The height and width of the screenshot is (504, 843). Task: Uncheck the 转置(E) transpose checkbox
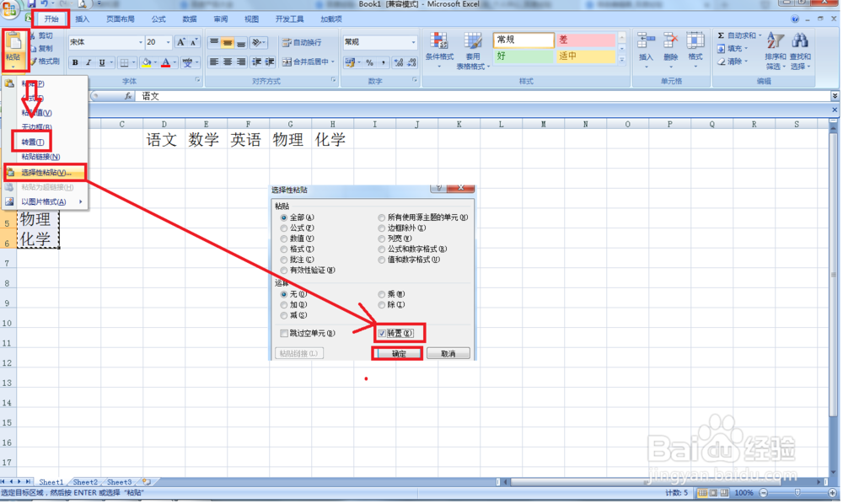382,333
